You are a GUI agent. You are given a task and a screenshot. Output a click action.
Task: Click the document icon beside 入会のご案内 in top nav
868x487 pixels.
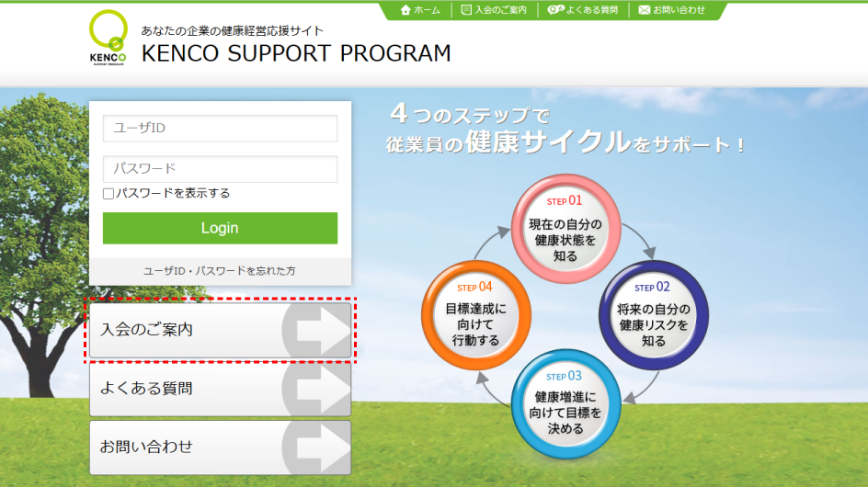coord(466,10)
